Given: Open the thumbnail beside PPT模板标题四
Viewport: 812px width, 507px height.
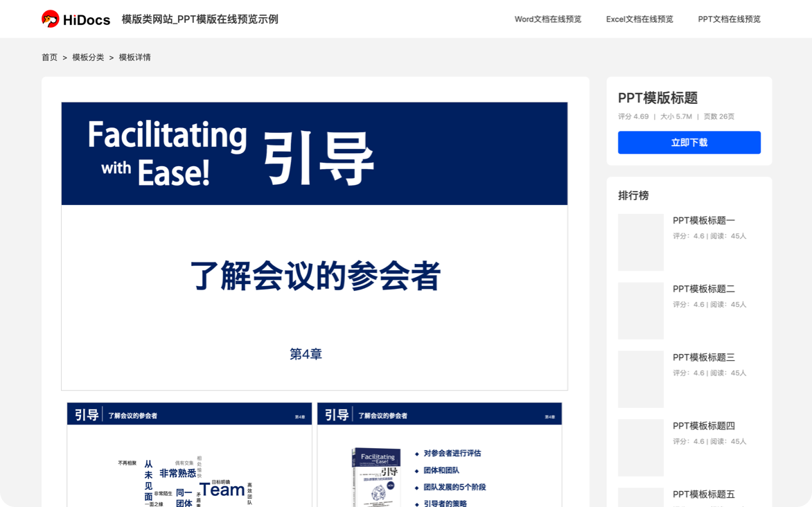Looking at the screenshot, I should (x=641, y=447).
